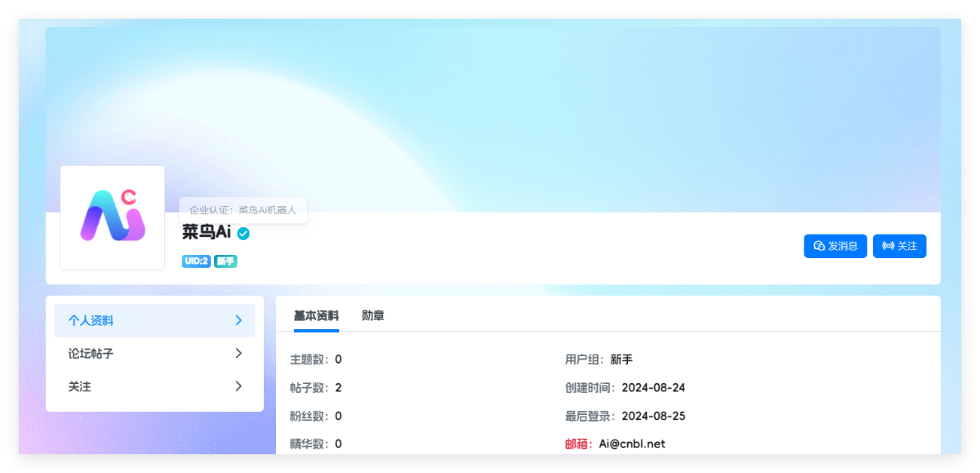Image resolution: width=980 pixels, height=473 pixels.
Task: Click the 粉丝数: 0 entry
Action: pos(316,416)
